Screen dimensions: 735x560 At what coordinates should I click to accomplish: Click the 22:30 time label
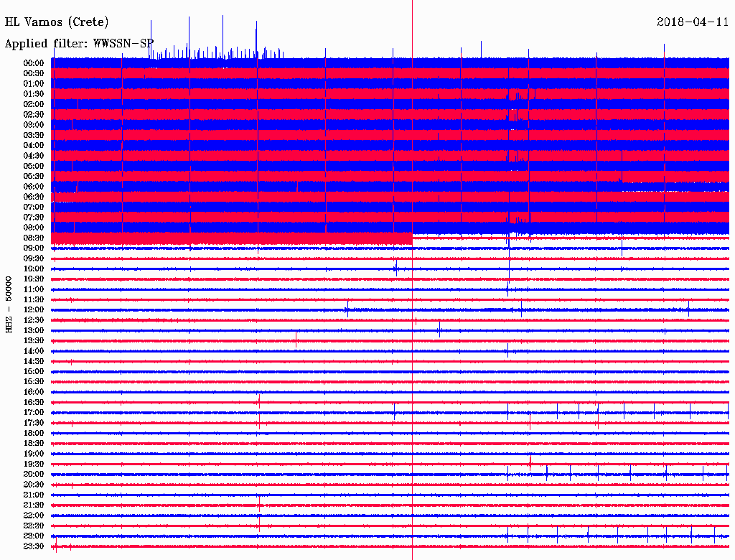pyautogui.click(x=34, y=526)
